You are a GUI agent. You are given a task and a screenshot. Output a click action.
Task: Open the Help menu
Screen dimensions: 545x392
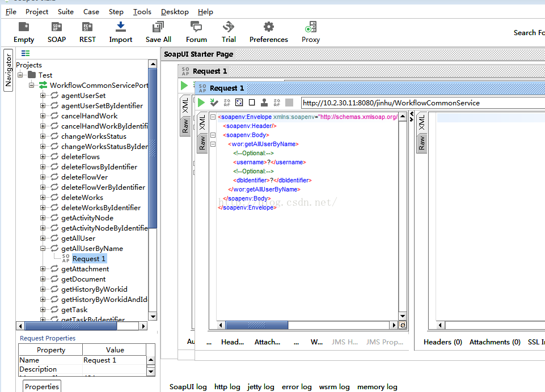tap(205, 11)
